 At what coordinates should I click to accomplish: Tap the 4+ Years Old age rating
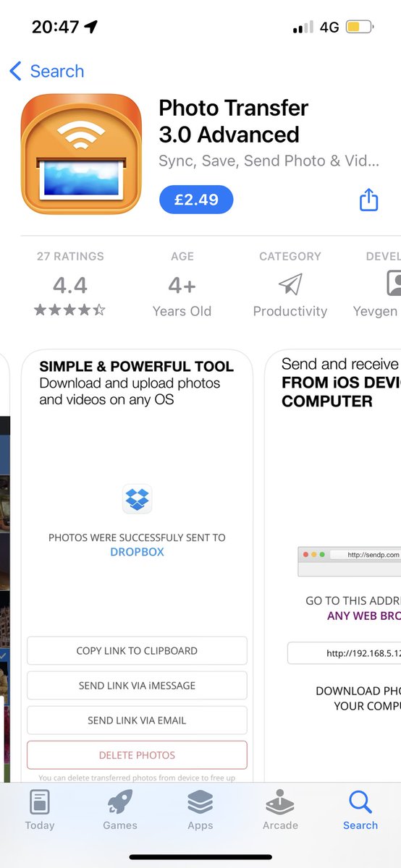182,297
